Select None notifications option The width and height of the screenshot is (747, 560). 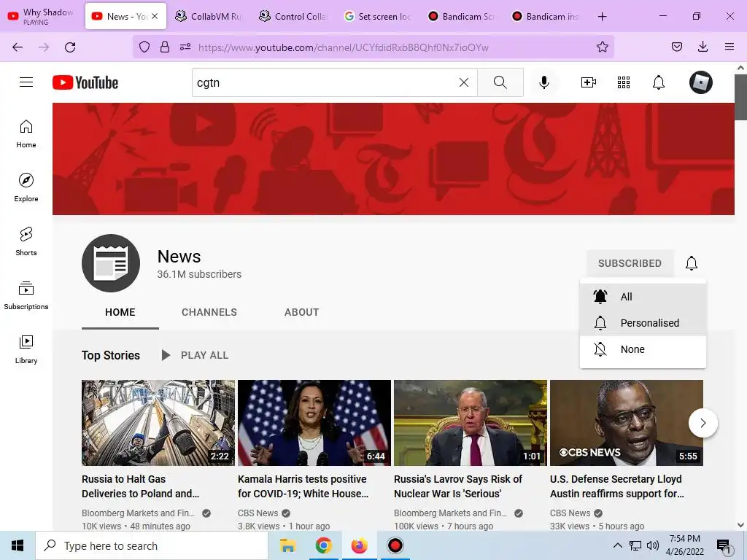643,349
